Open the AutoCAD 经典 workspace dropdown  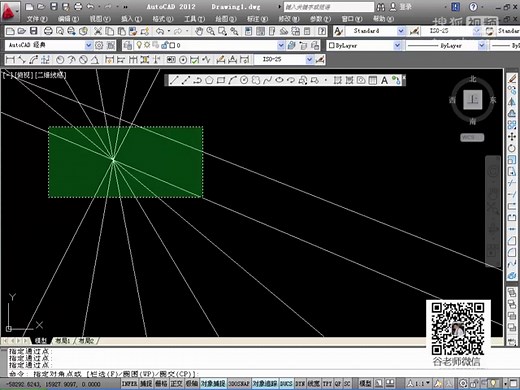click(x=89, y=45)
